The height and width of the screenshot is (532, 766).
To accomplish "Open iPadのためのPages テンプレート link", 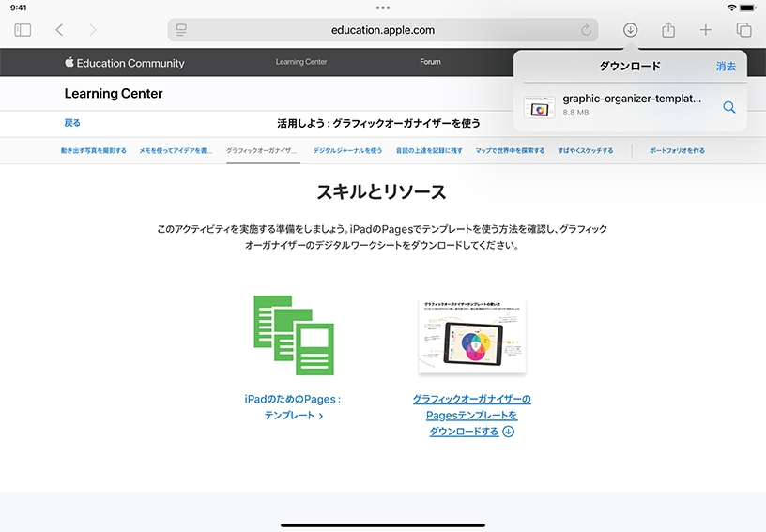I will [293, 406].
